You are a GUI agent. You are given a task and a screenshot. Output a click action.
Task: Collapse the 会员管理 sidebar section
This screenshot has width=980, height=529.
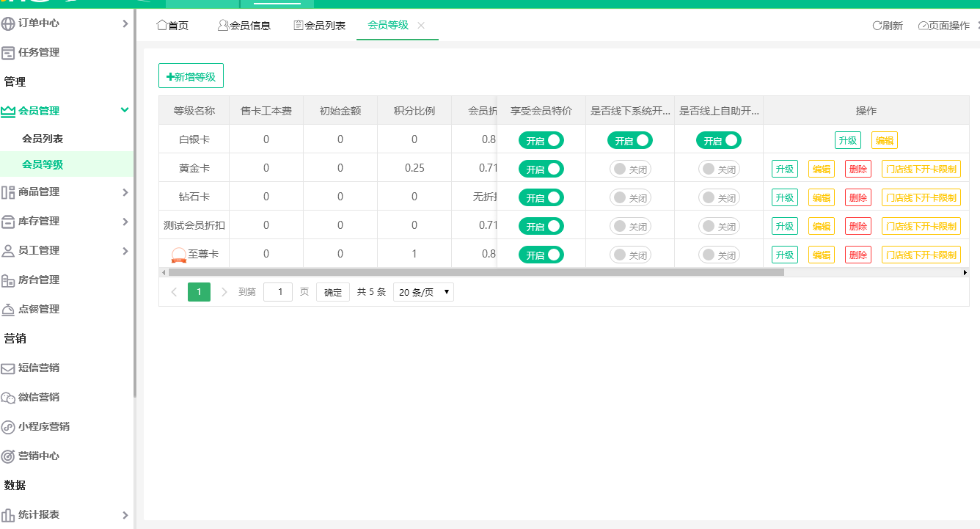125,110
